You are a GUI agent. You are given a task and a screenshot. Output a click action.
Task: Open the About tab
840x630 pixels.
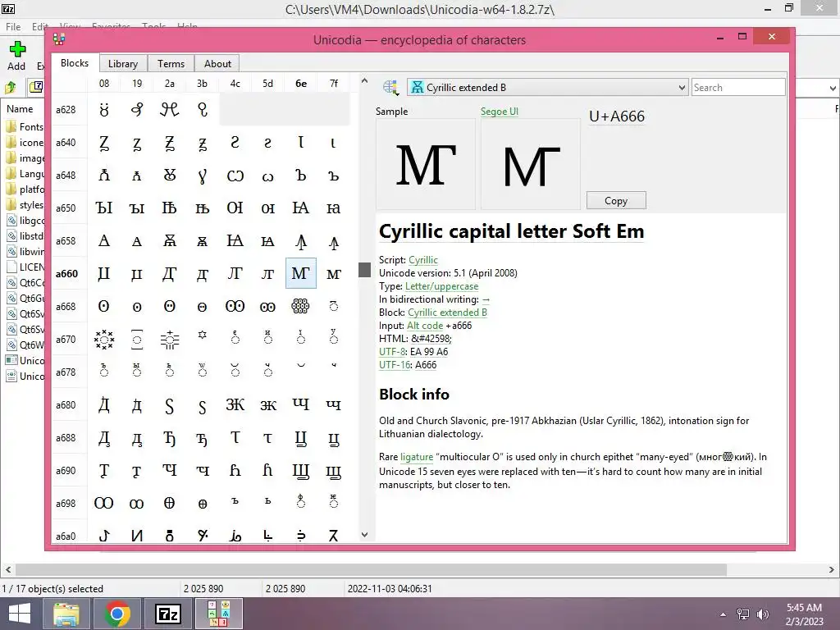pos(217,64)
